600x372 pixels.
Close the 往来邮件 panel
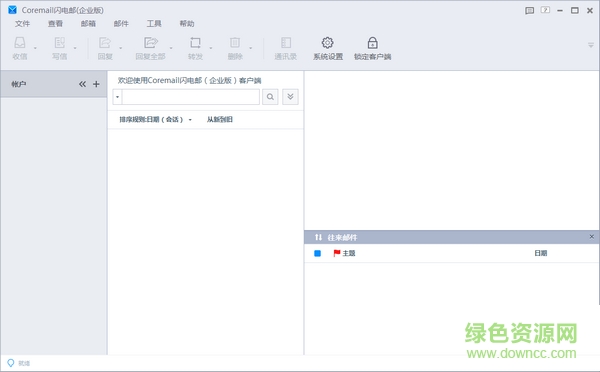coord(592,237)
